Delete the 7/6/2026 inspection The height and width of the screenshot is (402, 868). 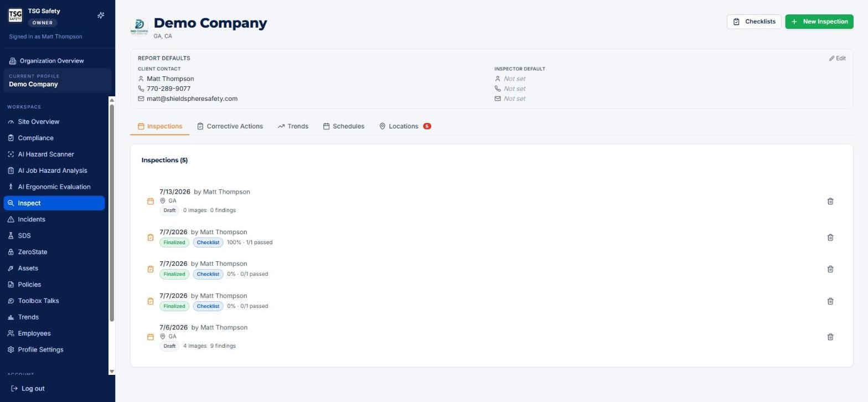coord(830,337)
